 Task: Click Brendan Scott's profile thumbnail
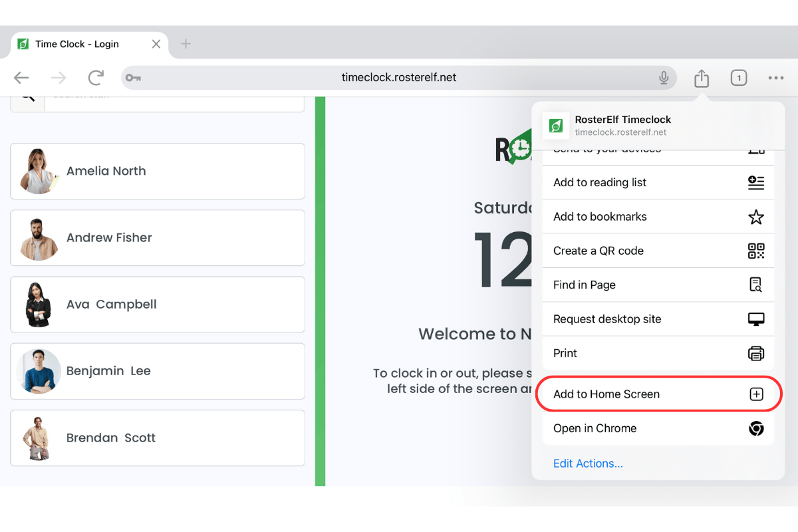pyautogui.click(x=39, y=438)
